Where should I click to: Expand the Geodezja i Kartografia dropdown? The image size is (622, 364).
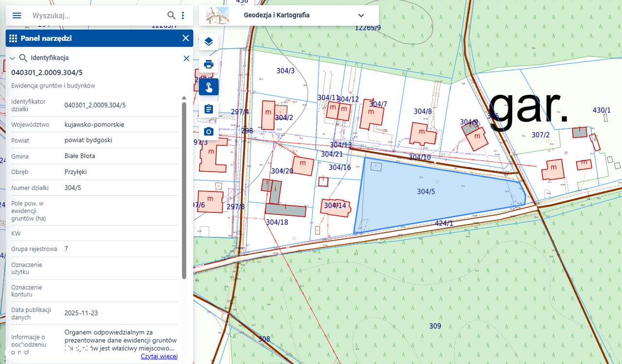[361, 15]
